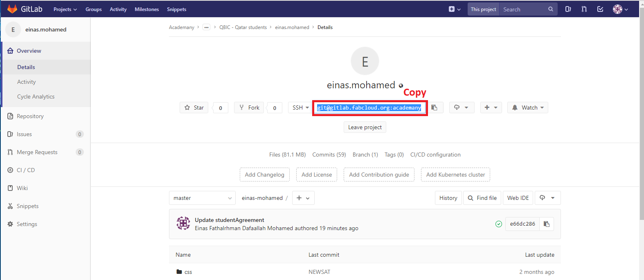Open Commits (59) link
644x280 pixels.
(329, 155)
